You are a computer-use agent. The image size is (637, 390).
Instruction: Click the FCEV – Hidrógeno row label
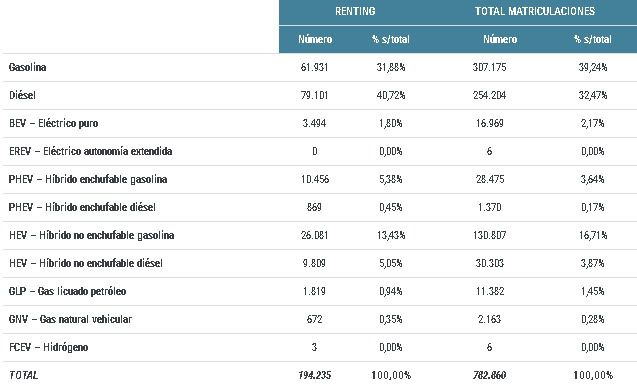pos(48,347)
